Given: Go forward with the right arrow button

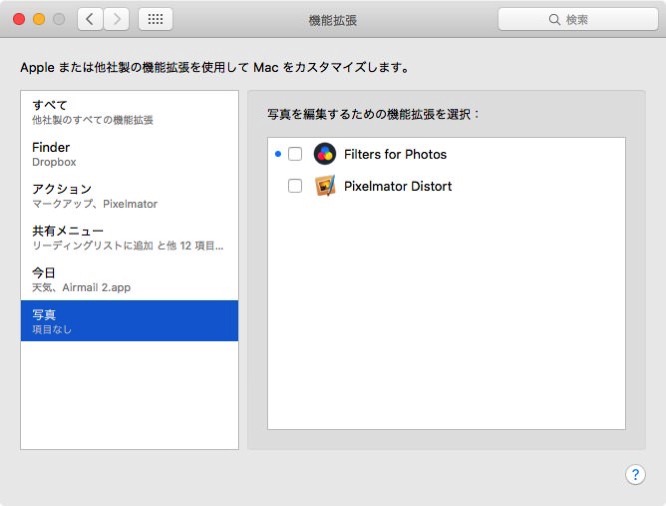Looking at the screenshot, I should tap(117, 19).
